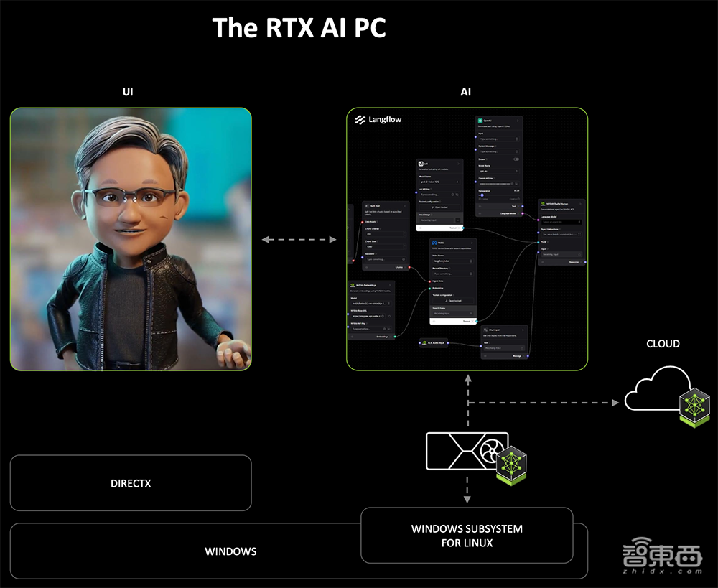Open Model dropdown in NVIDIA Embeddings node

click(370, 304)
